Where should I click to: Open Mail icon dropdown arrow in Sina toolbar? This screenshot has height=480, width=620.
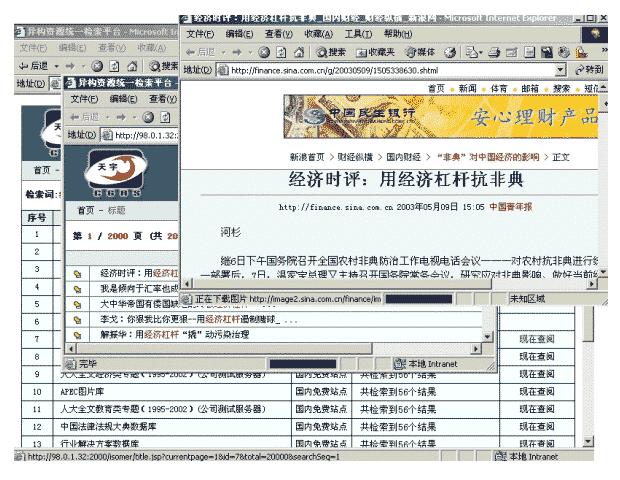tap(481, 52)
